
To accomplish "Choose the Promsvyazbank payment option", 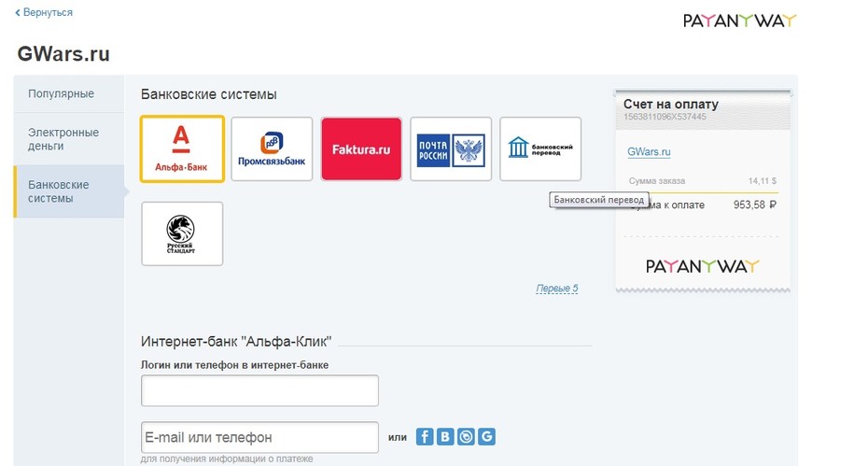I will [x=272, y=148].
